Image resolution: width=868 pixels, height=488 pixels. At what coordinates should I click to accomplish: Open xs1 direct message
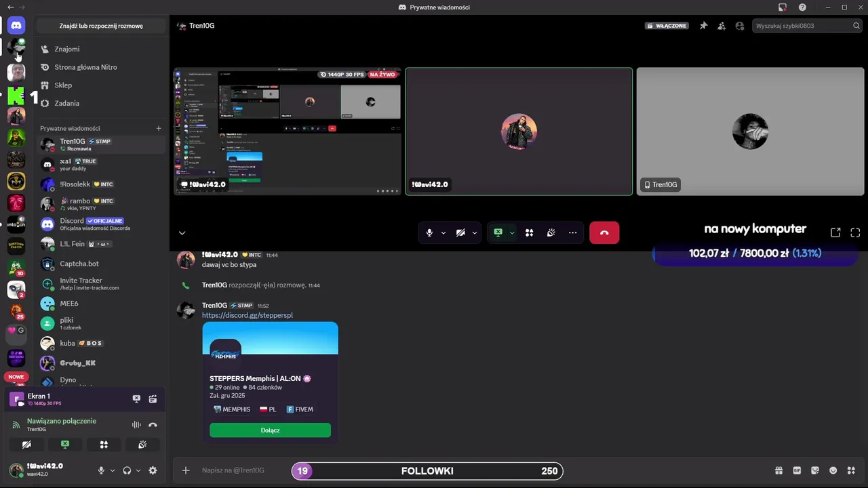101,164
